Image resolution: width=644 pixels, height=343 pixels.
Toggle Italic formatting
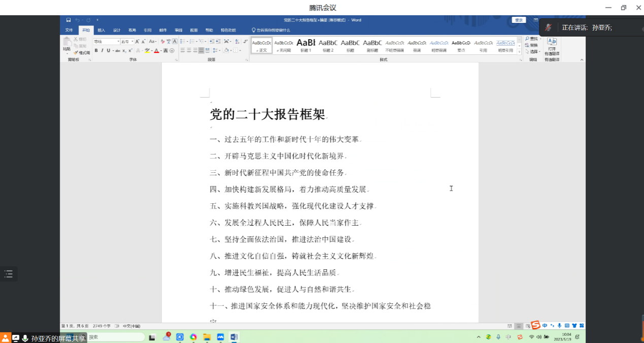point(102,51)
